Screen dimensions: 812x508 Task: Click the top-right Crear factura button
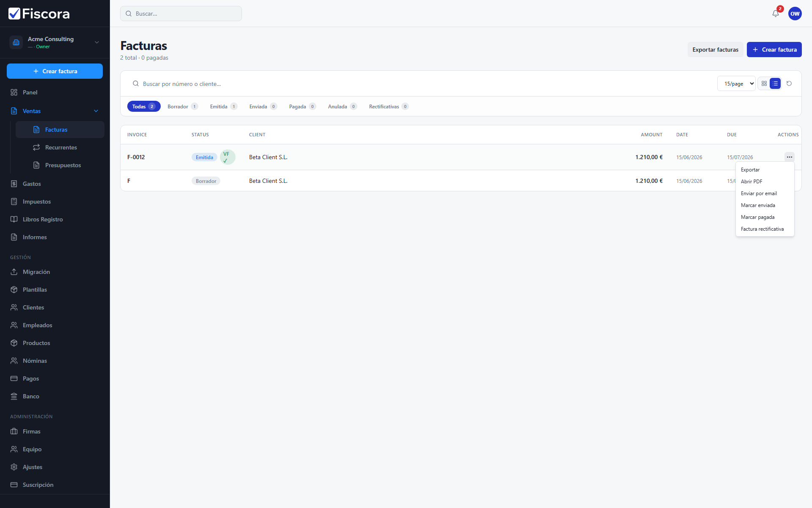coord(774,50)
